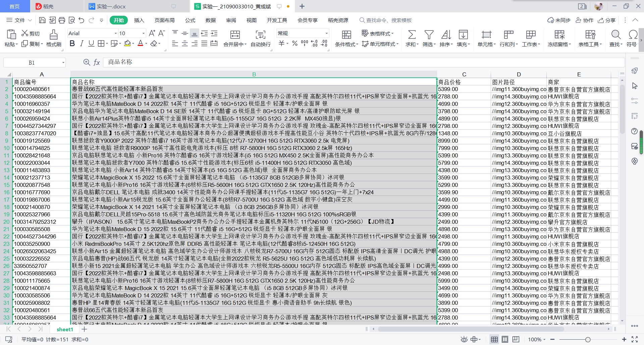Collapse the ribbon with the chevron up arrow
Screen dimensions: 644x345
point(635,20)
